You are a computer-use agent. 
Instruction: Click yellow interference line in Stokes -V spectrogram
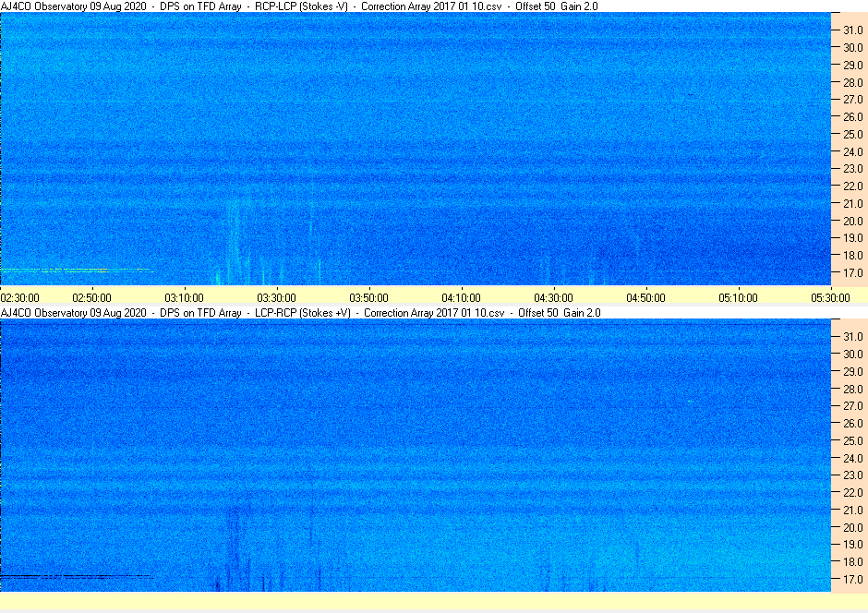(x=77, y=270)
